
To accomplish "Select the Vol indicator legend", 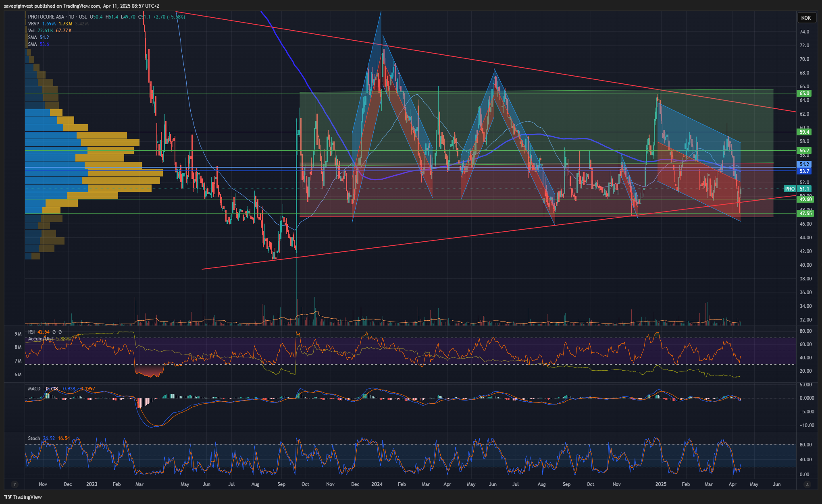I will [x=31, y=31].
